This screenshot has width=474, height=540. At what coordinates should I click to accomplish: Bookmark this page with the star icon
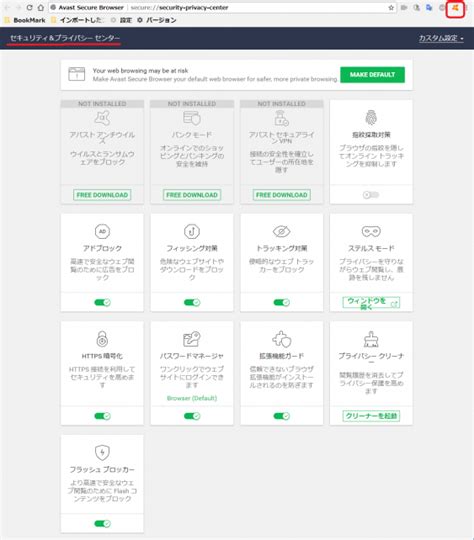tap(391, 8)
